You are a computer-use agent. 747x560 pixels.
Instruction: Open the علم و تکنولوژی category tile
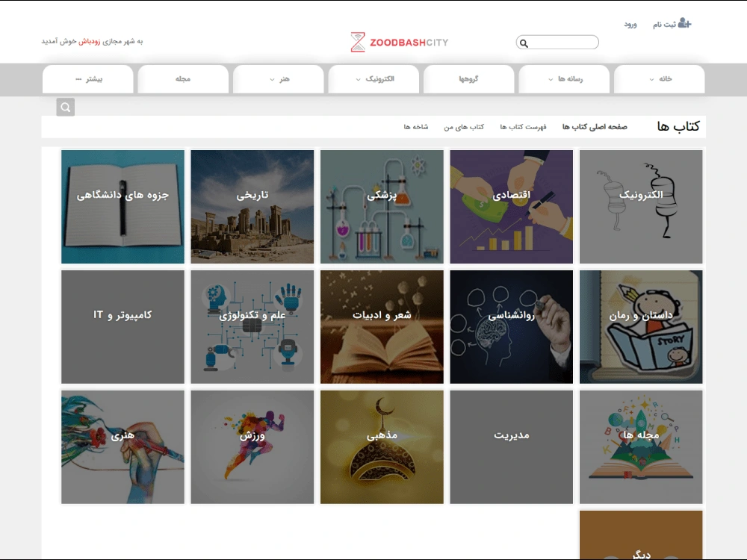point(252,327)
